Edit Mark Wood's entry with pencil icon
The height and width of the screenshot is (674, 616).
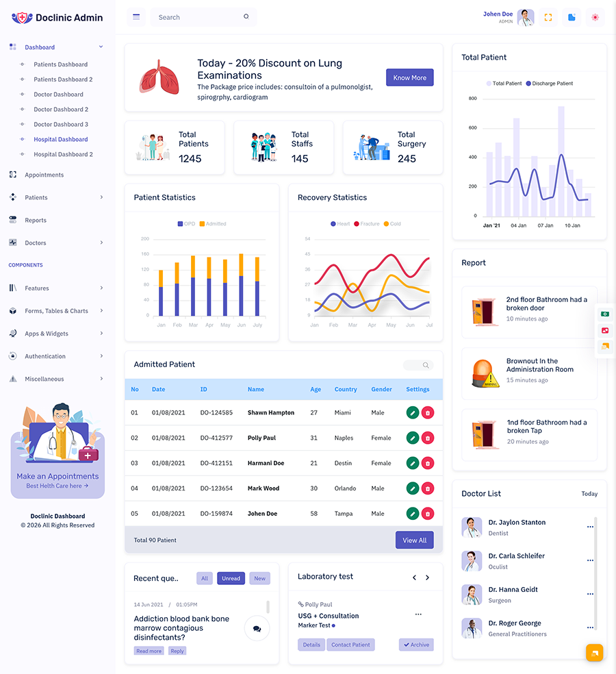pyautogui.click(x=413, y=488)
